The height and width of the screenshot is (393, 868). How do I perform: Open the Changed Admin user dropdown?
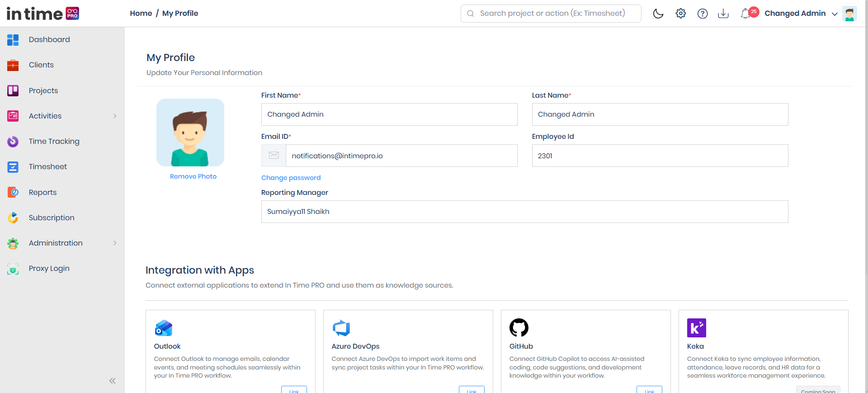coord(801,14)
